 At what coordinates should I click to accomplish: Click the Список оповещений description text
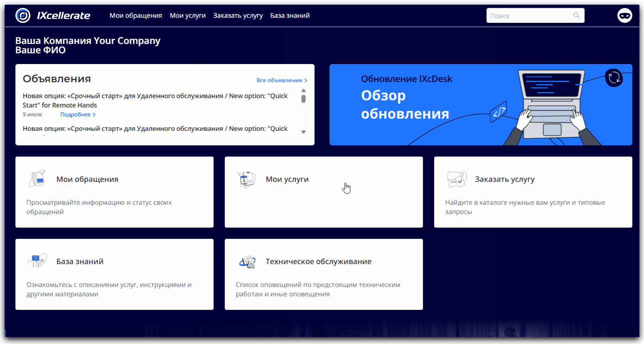(318, 289)
